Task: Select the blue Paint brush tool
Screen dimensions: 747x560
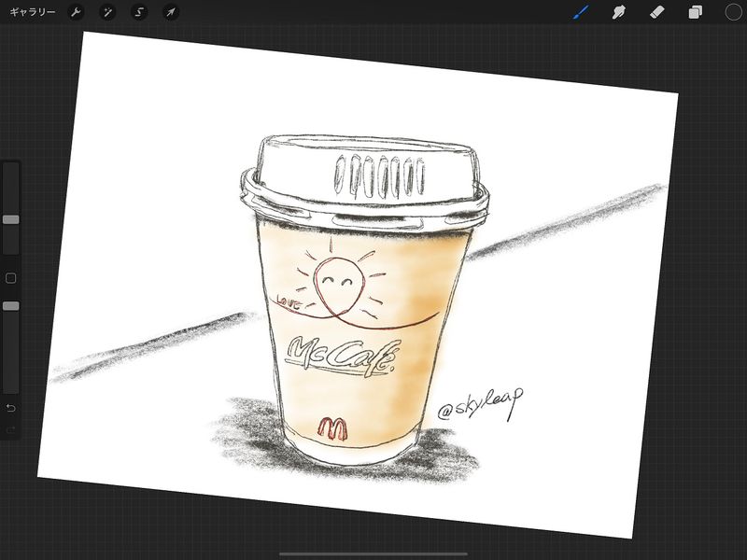Action: [581, 12]
